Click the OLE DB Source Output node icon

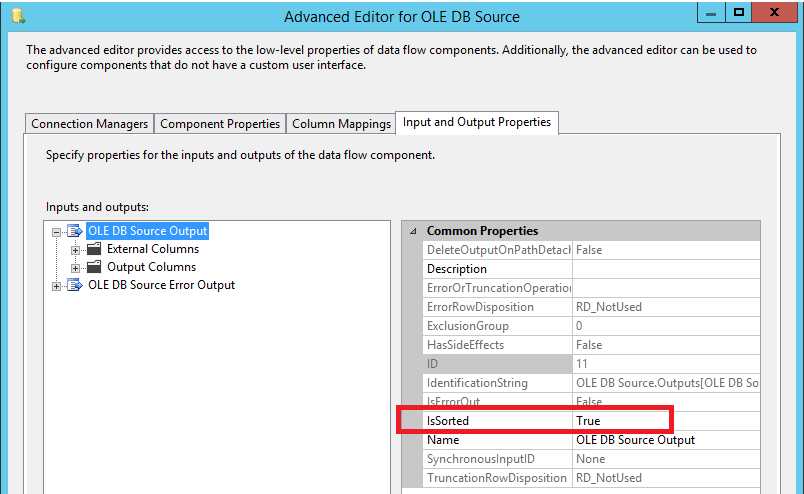coord(75,231)
